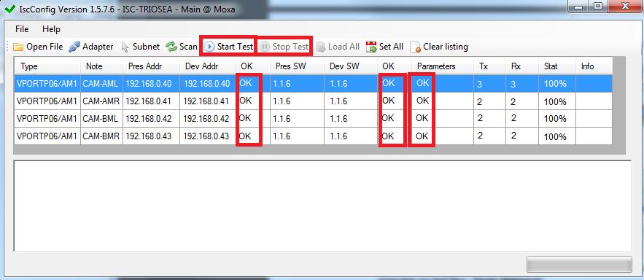Click the Open File label

pos(44,47)
